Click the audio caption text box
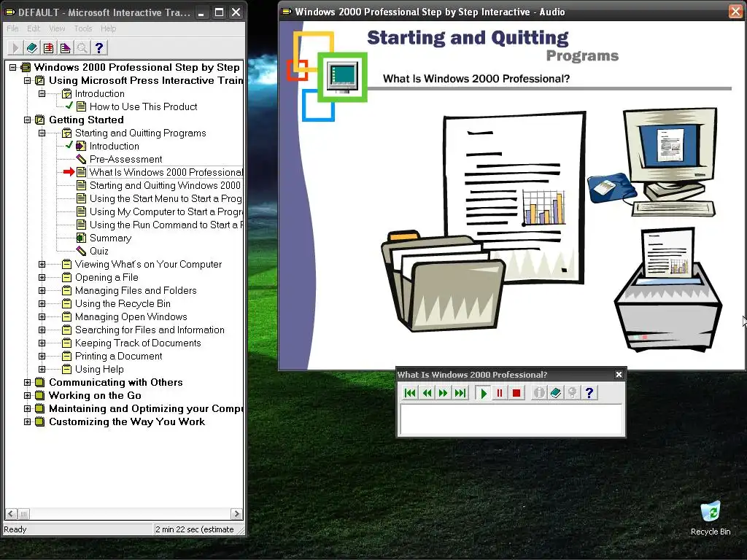 511,419
